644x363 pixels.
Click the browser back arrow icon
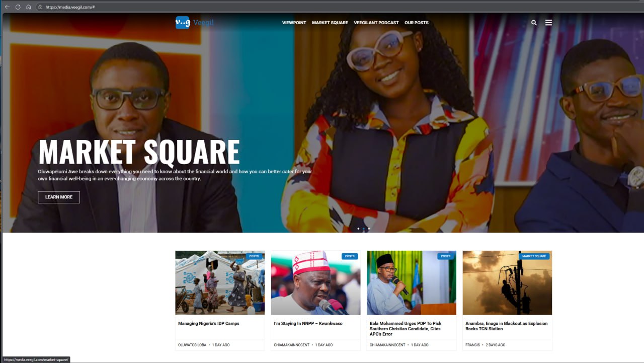pyautogui.click(x=7, y=7)
